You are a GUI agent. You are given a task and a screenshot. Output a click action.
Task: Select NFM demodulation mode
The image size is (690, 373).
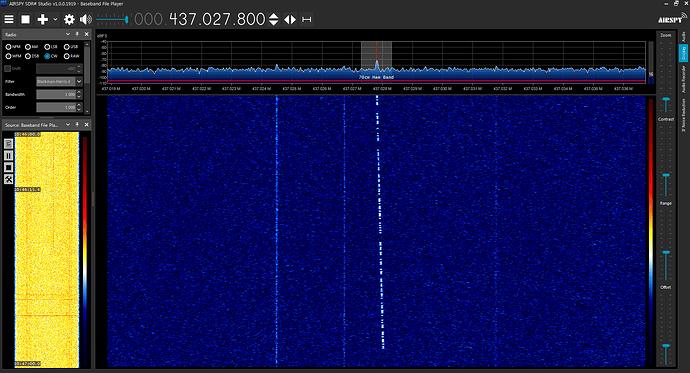pos(13,47)
